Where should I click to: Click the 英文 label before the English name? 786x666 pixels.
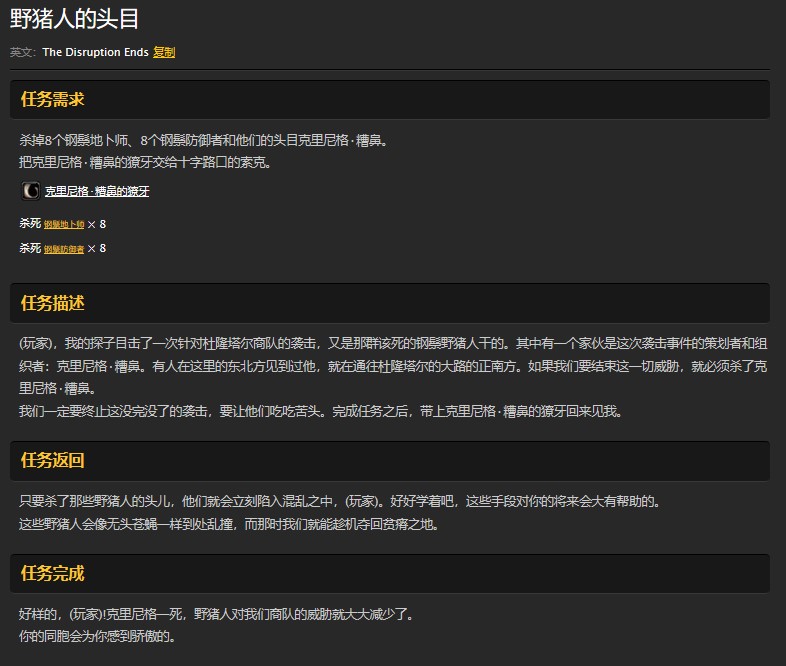click(22, 52)
